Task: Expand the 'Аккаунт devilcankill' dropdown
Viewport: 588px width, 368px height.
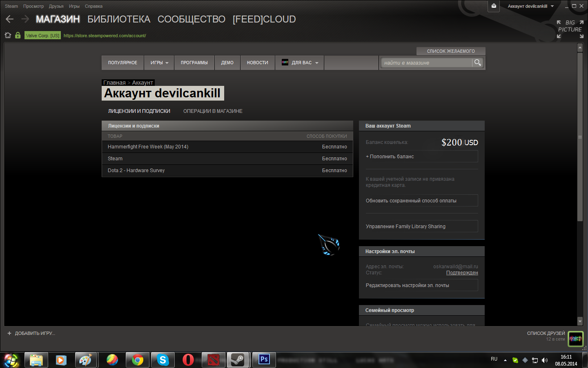Action: 530,6
